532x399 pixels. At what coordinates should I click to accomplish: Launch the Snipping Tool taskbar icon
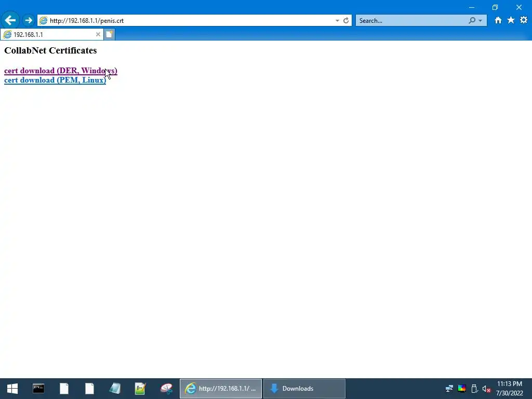[x=166, y=389]
